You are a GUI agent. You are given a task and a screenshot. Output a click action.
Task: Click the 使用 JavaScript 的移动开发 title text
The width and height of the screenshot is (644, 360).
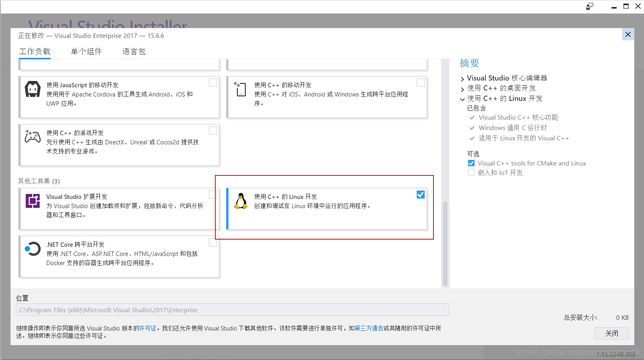[82, 85]
